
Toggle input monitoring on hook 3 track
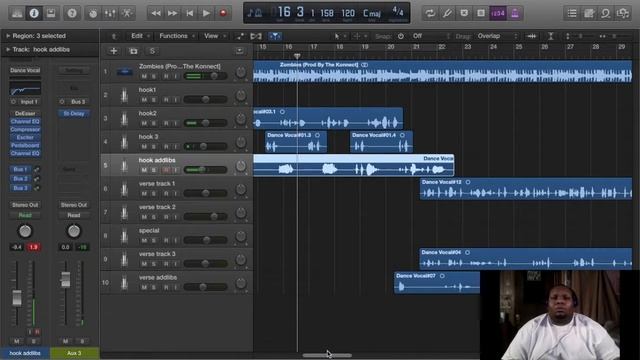(176, 147)
